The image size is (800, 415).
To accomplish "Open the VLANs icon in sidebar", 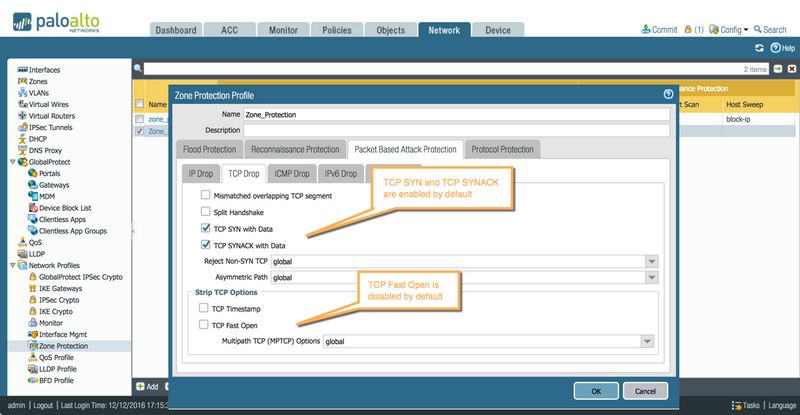I will [22, 92].
